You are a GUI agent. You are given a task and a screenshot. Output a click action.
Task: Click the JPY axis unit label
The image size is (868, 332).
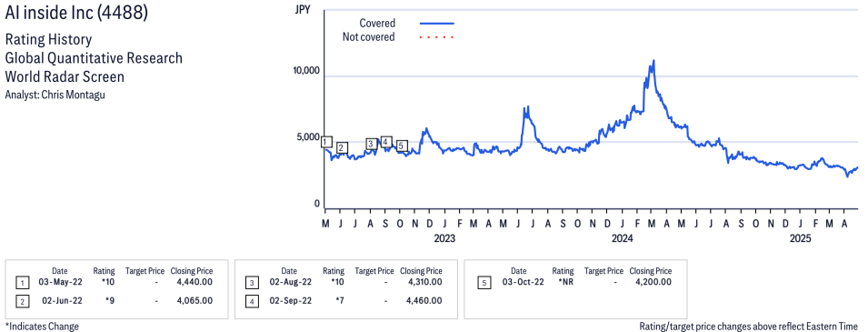[x=303, y=9]
